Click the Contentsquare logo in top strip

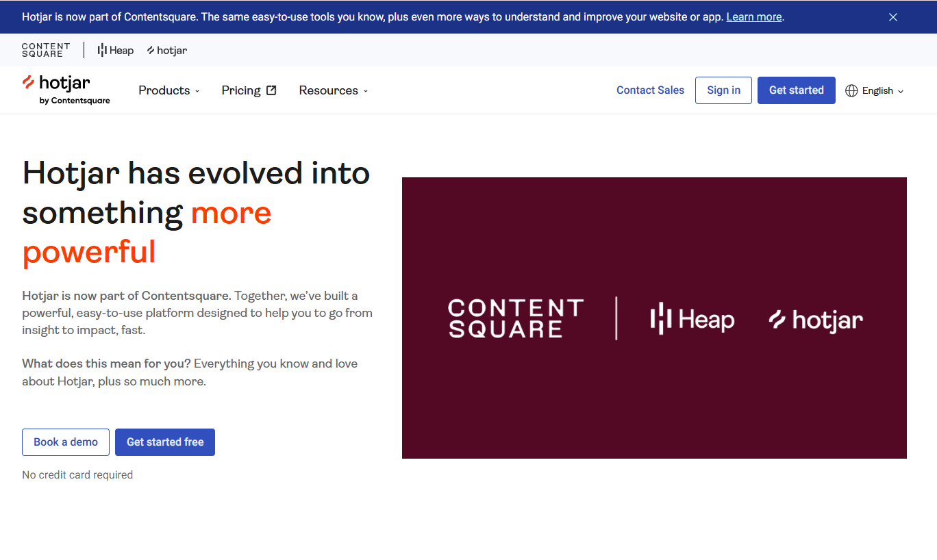pos(46,50)
